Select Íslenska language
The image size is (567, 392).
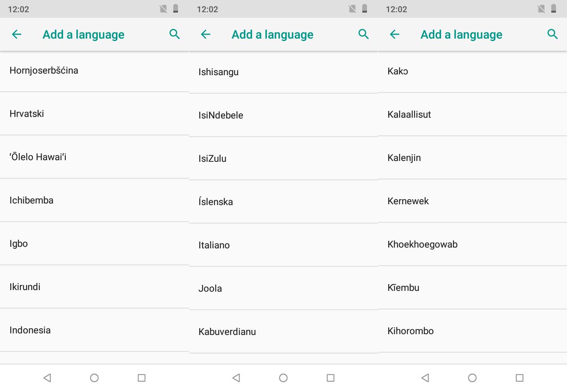pos(283,202)
